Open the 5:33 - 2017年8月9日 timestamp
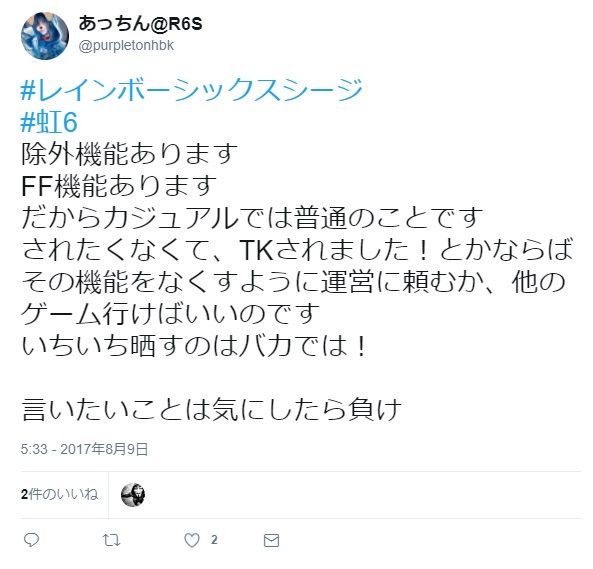 84,449
